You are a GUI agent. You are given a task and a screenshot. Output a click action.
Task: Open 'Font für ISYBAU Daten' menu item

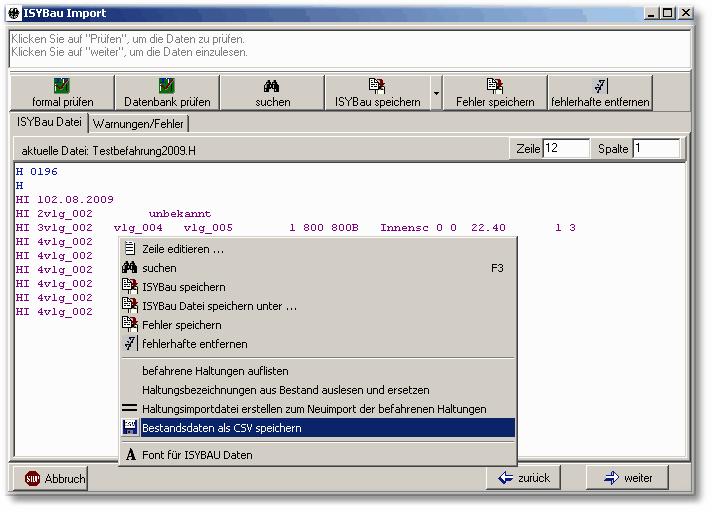point(197,455)
